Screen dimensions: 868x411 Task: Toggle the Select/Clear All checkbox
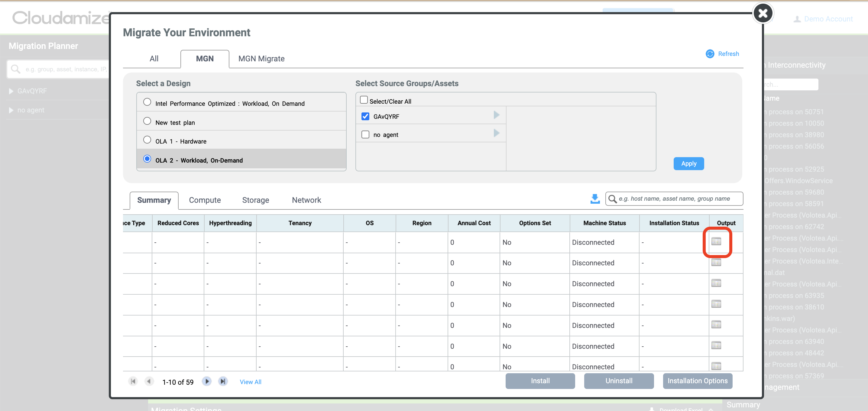(364, 100)
